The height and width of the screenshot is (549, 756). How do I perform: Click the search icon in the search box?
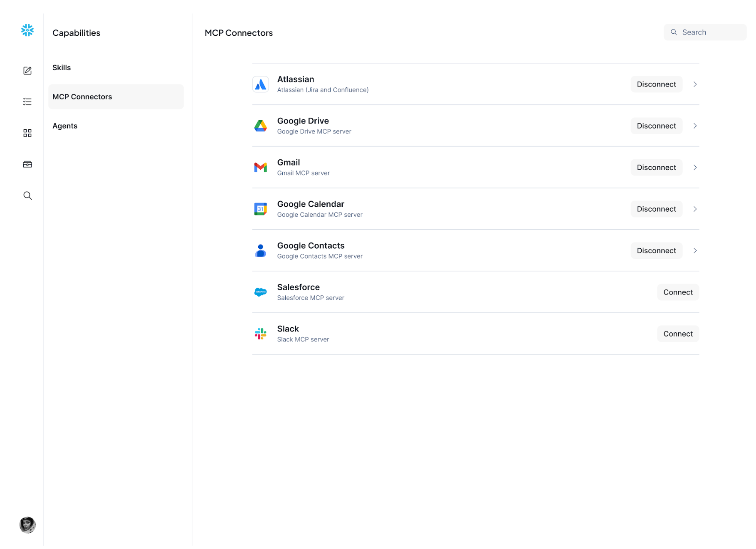674,32
